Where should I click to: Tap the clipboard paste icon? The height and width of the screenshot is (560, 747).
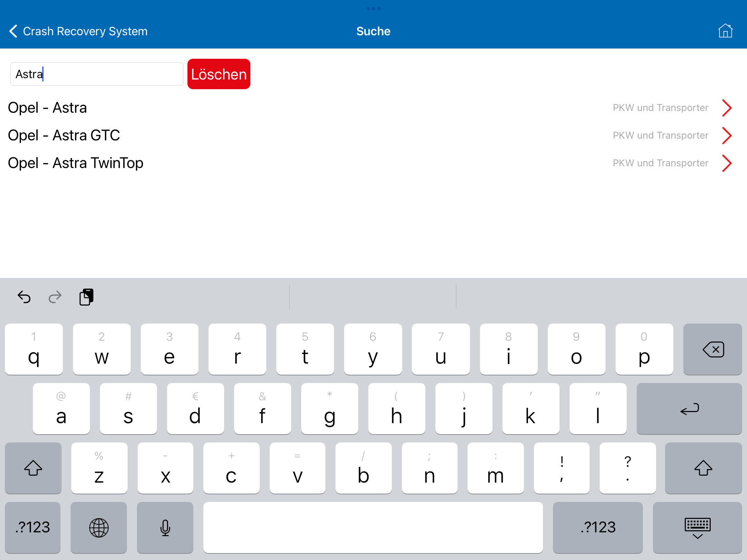coord(86,297)
